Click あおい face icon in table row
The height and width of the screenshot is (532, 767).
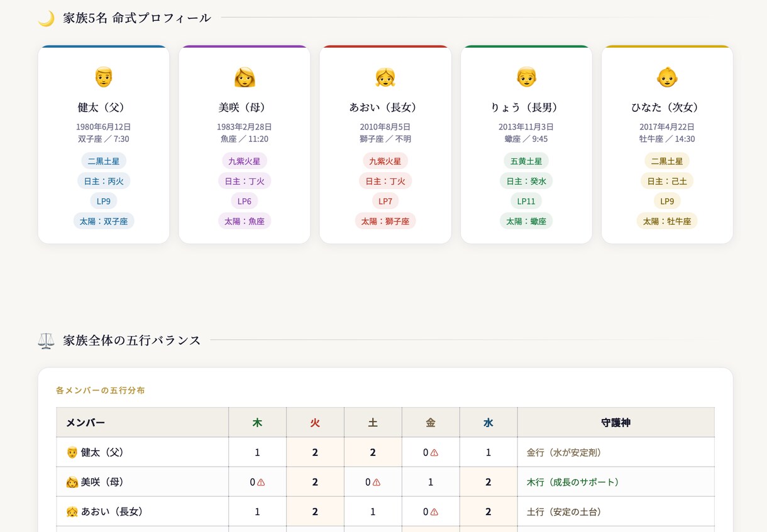click(x=72, y=511)
